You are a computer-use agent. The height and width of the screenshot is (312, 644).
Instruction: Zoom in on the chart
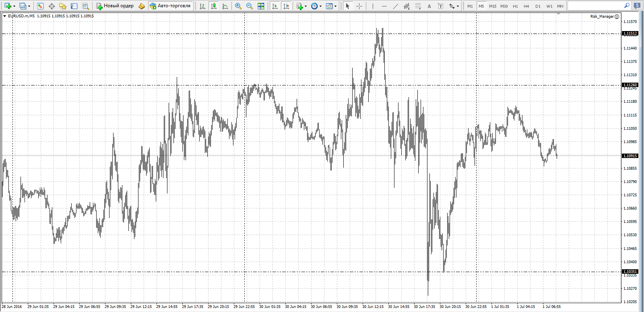[x=238, y=6]
